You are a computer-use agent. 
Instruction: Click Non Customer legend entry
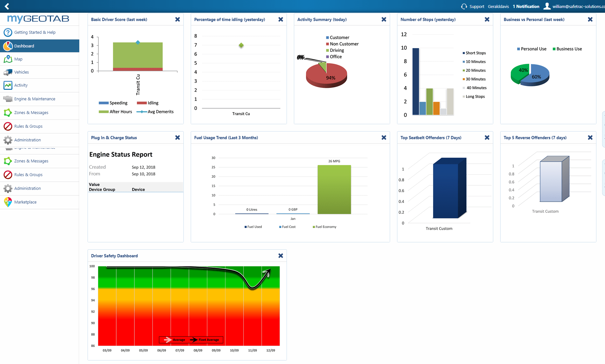(342, 44)
